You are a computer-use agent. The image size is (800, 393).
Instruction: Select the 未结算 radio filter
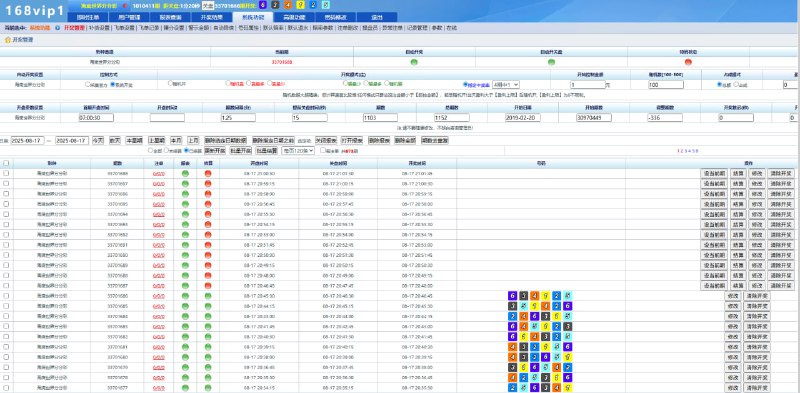click(x=167, y=151)
